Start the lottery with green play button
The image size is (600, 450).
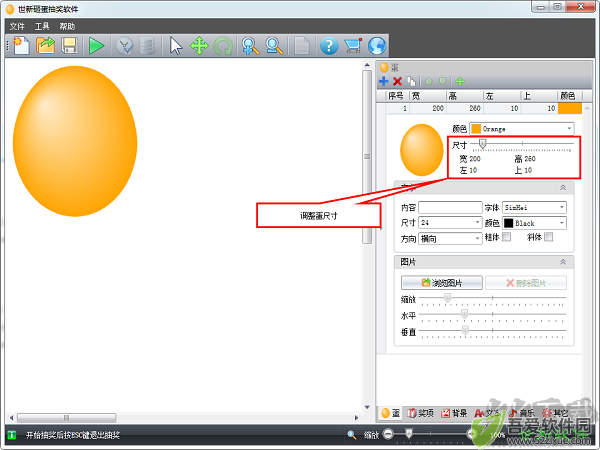[x=96, y=46]
